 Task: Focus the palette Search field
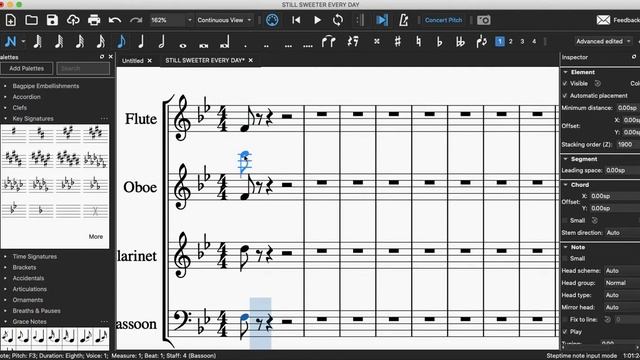coord(83,69)
